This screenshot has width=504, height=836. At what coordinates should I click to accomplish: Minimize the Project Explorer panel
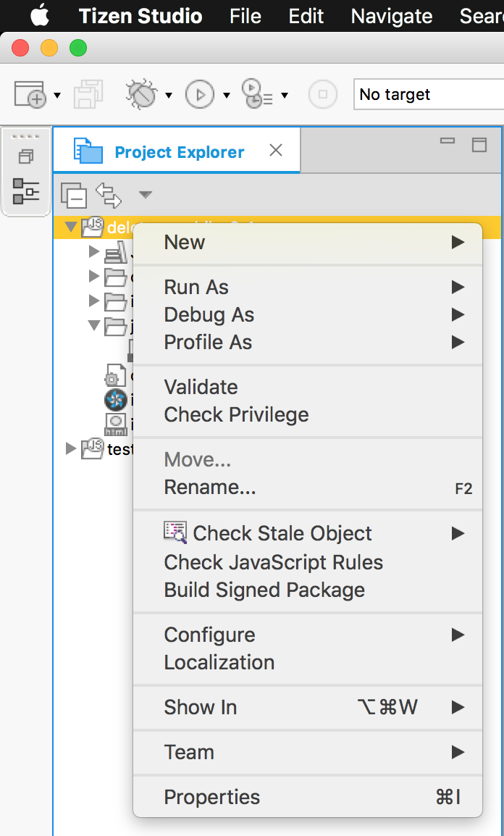[x=448, y=142]
